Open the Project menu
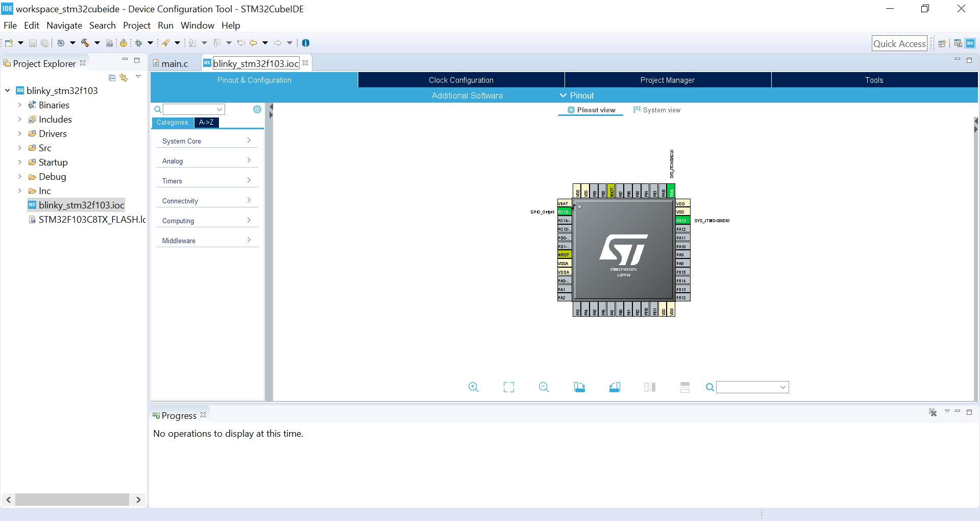This screenshot has height=521, width=980. (136, 26)
